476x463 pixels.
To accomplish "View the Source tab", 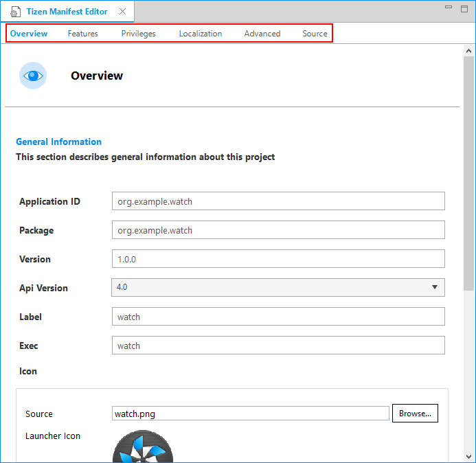I will coord(315,34).
